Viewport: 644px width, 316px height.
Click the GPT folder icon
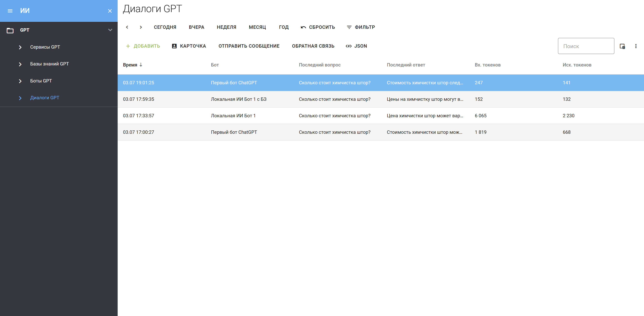pos(10,30)
